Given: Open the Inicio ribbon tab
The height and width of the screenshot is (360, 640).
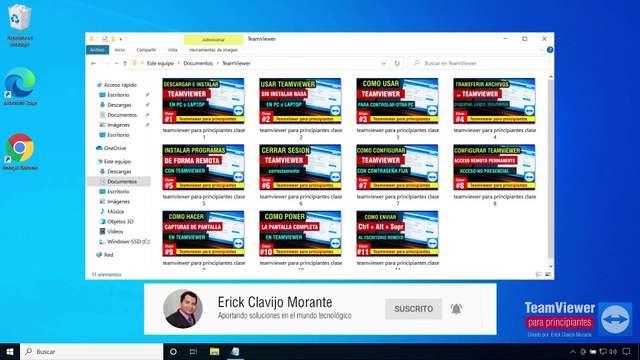Looking at the screenshot, I should [120, 50].
